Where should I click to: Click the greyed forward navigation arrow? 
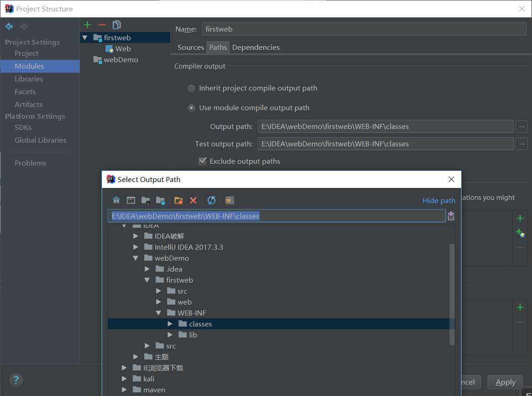(x=24, y=26)
